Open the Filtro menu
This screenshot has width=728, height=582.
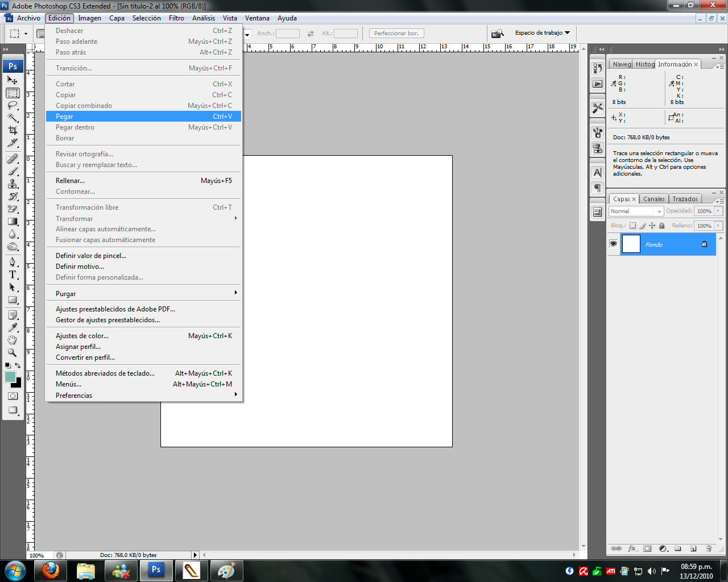176,18
